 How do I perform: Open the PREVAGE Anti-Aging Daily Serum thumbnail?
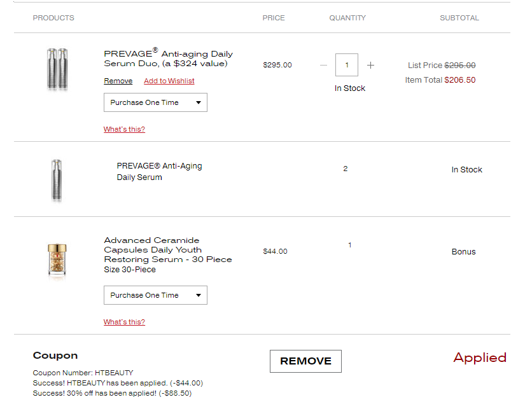point(57,181)
